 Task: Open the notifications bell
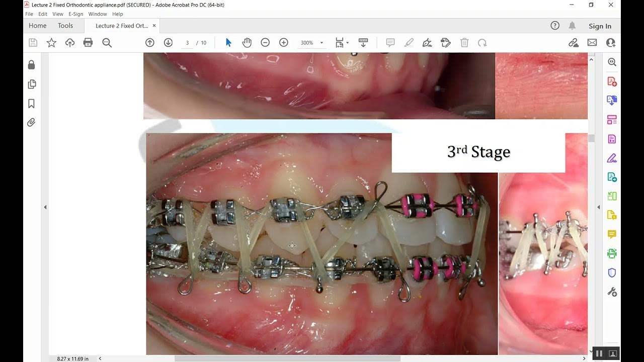click(572, 26)
